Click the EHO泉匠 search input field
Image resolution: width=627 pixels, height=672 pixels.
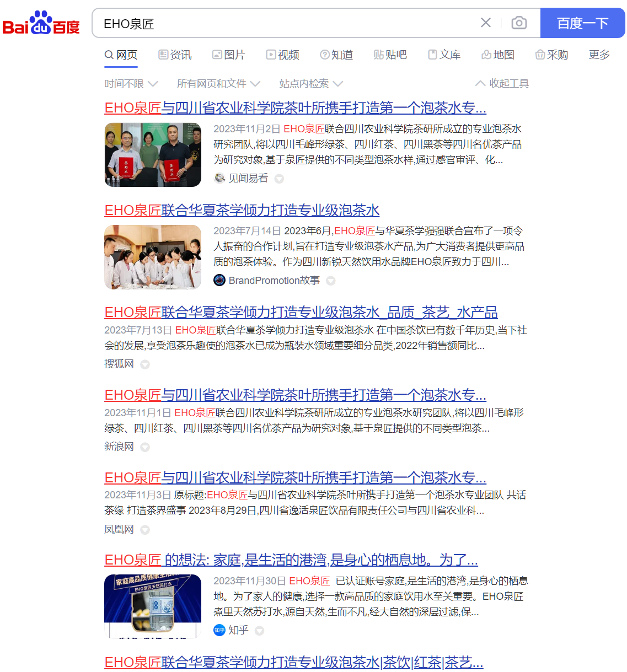pos(287,23)
